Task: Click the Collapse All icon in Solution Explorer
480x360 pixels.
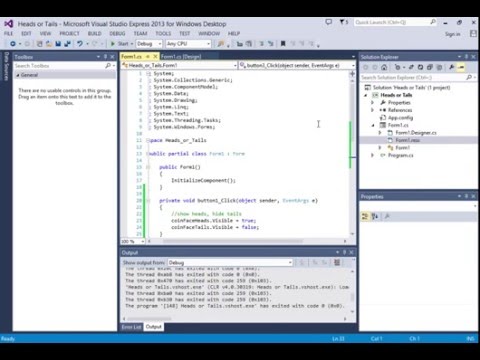Action: pyautogui.click(x=430, y=67)
